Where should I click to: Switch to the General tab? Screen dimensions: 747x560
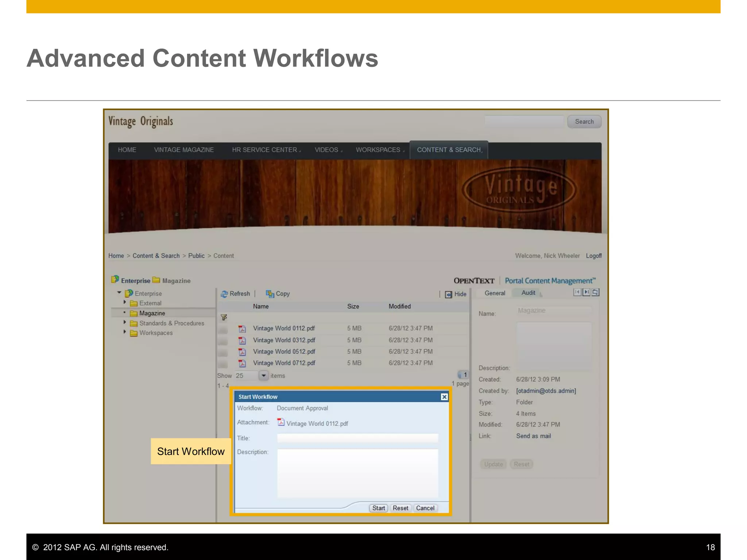[495, 293]
